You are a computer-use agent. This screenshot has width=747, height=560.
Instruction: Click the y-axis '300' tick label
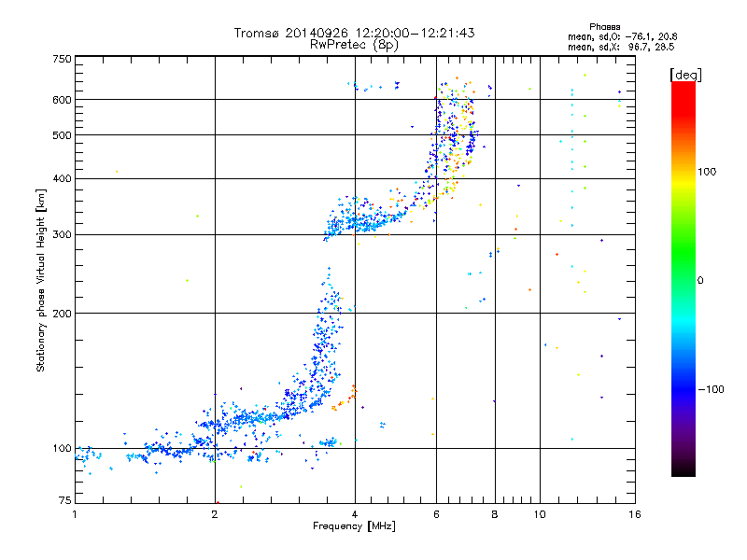coord(62,235)
